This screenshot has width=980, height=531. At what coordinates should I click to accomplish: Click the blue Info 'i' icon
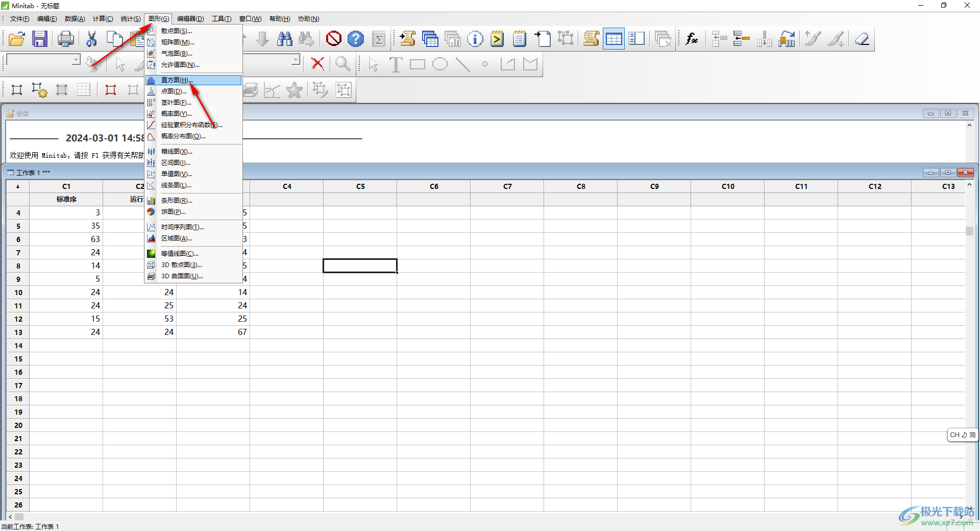[x=475, y=39]
